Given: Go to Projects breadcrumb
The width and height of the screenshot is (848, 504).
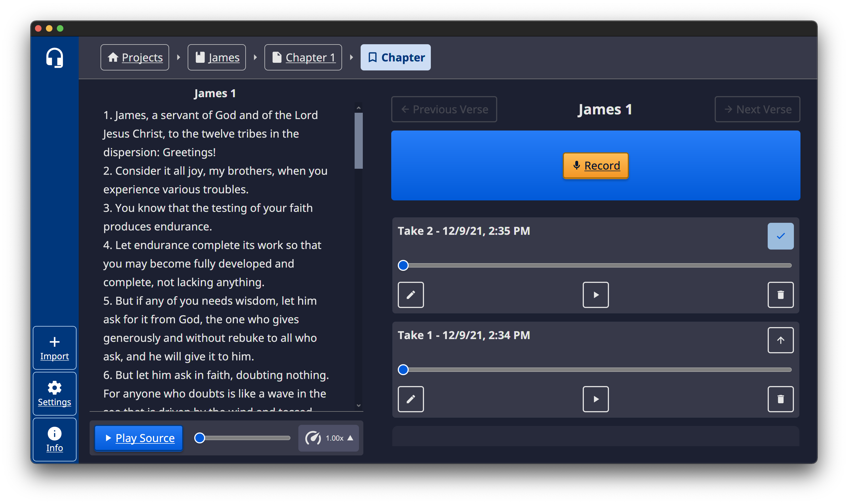Looking at the screenshot, I should point(134,57).
